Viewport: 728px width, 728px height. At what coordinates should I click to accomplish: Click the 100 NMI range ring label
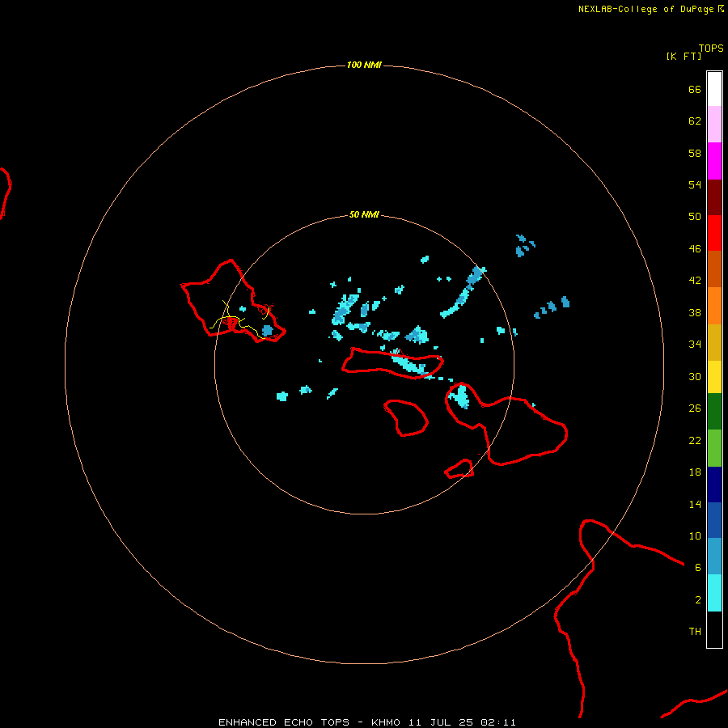364,65
